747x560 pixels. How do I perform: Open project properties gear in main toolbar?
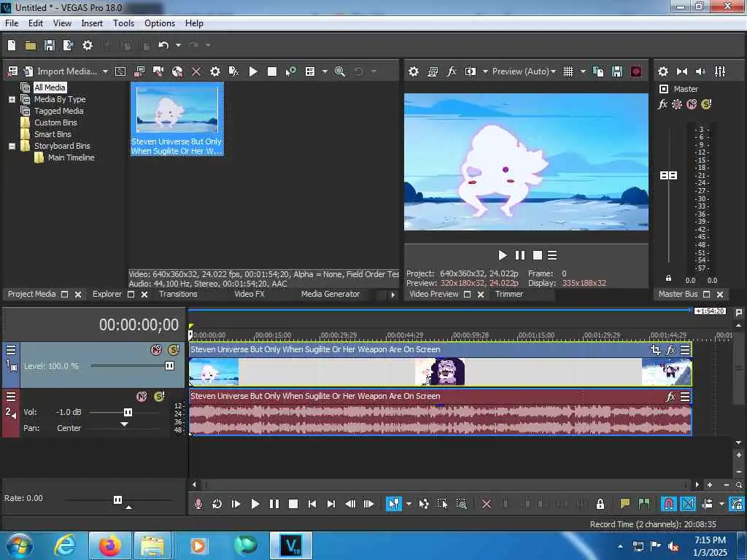(88, 45)
